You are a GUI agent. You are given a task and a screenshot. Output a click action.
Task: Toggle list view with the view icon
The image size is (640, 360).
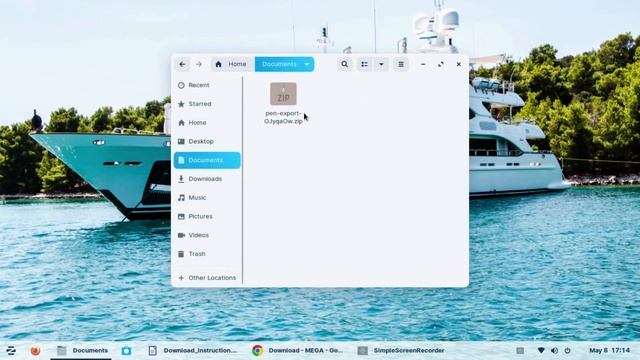coord(364,64)
